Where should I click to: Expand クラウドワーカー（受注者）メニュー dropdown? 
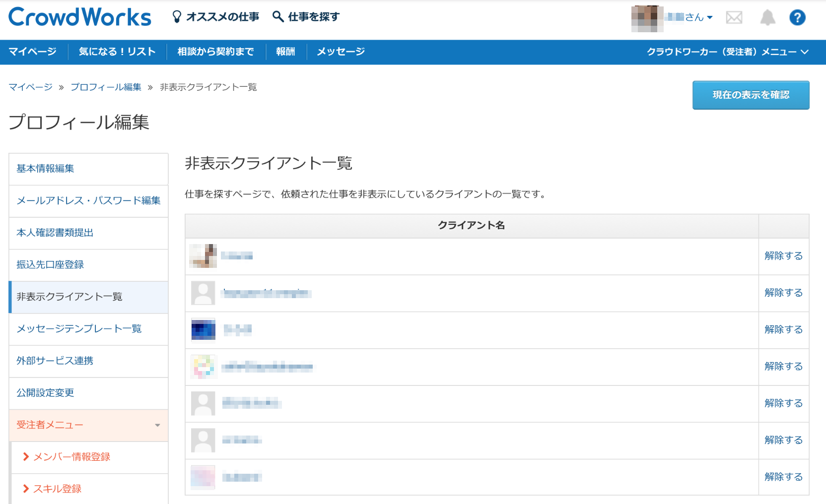click(727, 52)
